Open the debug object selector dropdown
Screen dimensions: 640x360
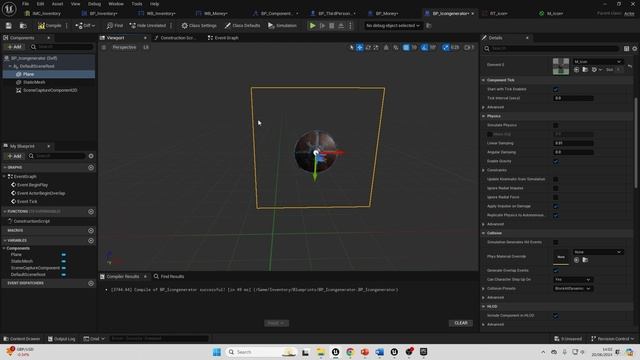coord(393,26)
